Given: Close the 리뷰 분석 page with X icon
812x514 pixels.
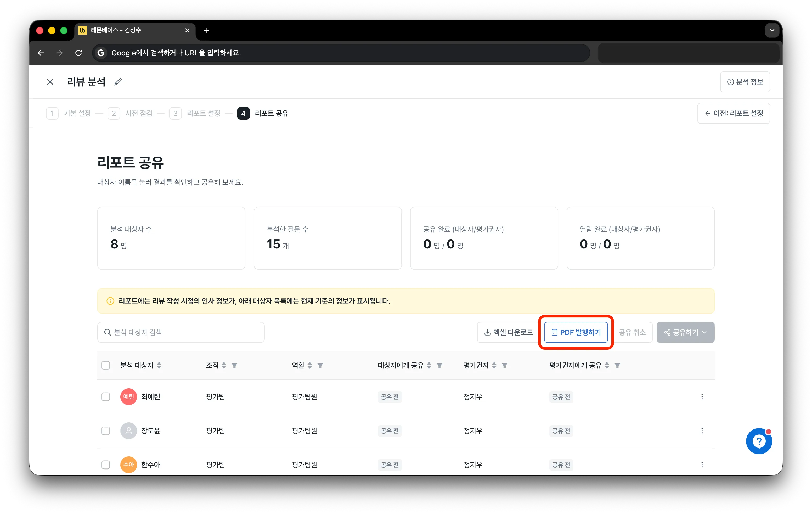Looking at the screenshot, I should tap(50, 82).
